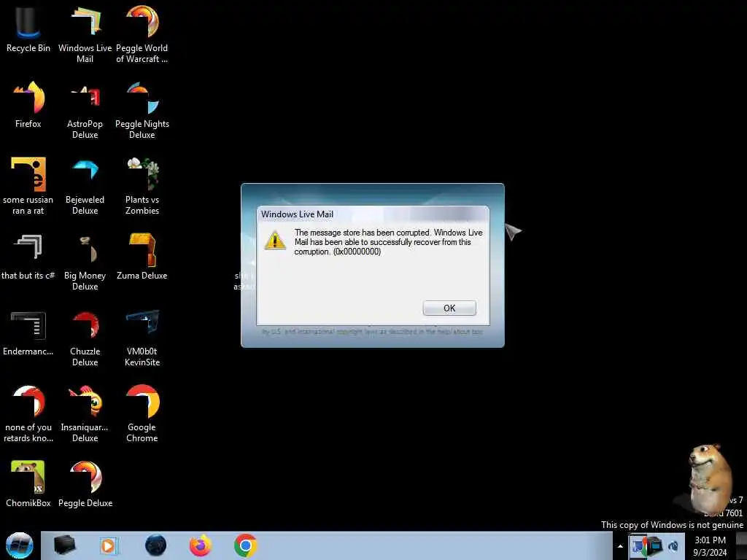The image size is (747, 560).
Task: Open the clock showing 3:01 PM
Action: click(x=710, y=546)
